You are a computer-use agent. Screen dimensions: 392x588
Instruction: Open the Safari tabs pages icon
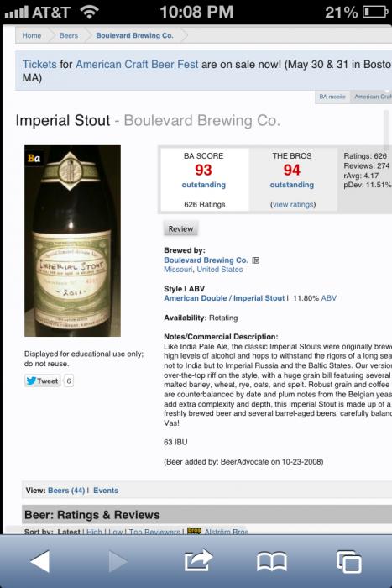click(349, 561)
